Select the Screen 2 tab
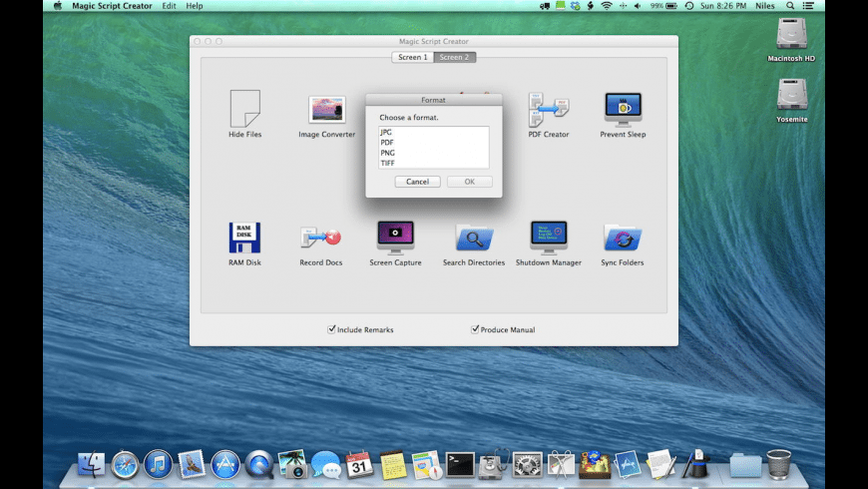Image resolution: width=868 pixels, height=489 pixels. point(454,57)
